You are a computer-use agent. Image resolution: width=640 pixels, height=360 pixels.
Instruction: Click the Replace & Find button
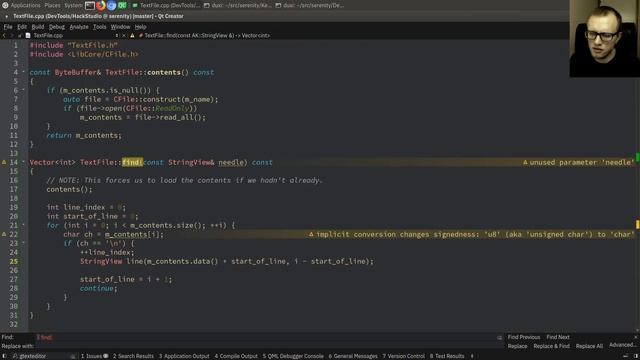[x=551, y=346]
